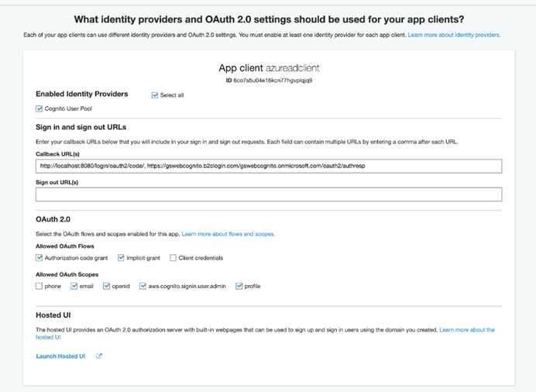
Task: Enable the Client credentials flow
Action: pos(173,258)
